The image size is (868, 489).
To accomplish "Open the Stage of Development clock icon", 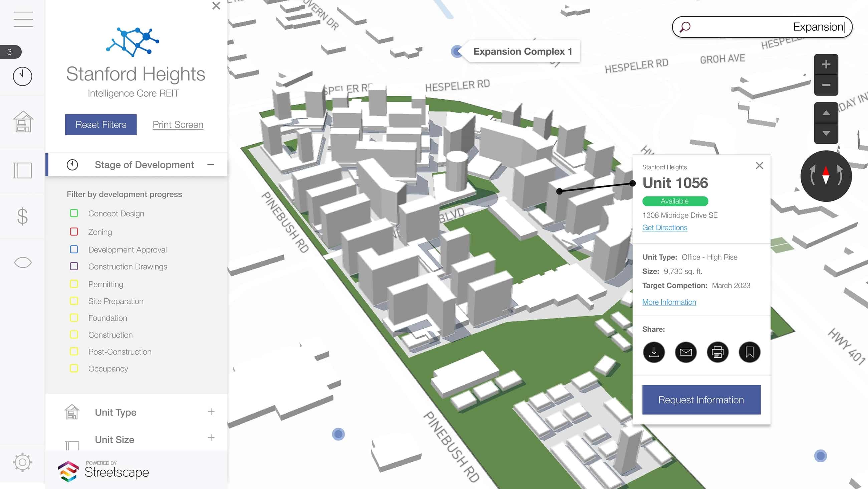I will pyautogui.click(x=23, y=76).
